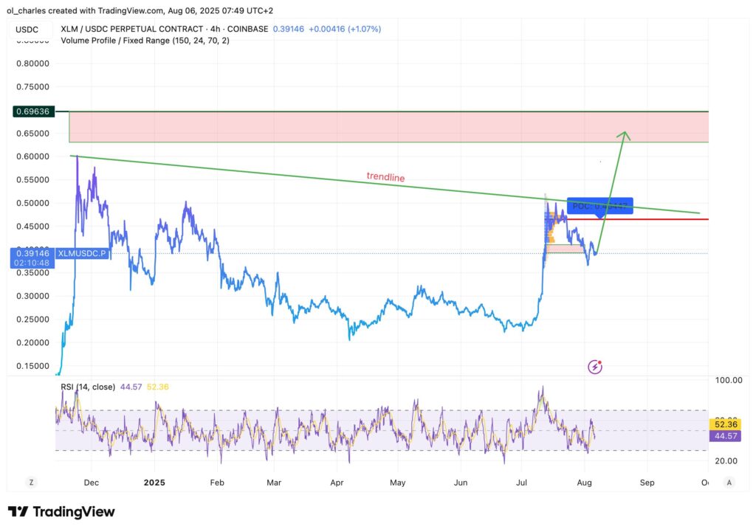Click the 02:10:48 countdown timer label
The width and height of the screenshot is (756, 532).
31,262
